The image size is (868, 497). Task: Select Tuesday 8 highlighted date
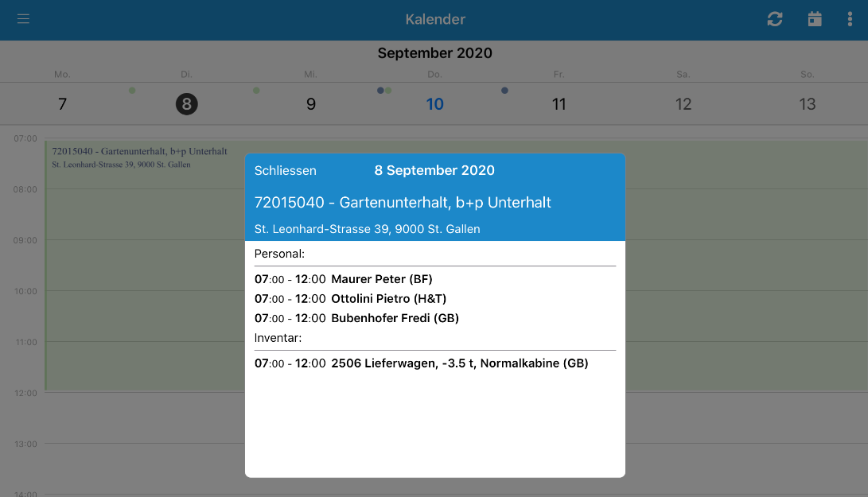pos(186,104)
